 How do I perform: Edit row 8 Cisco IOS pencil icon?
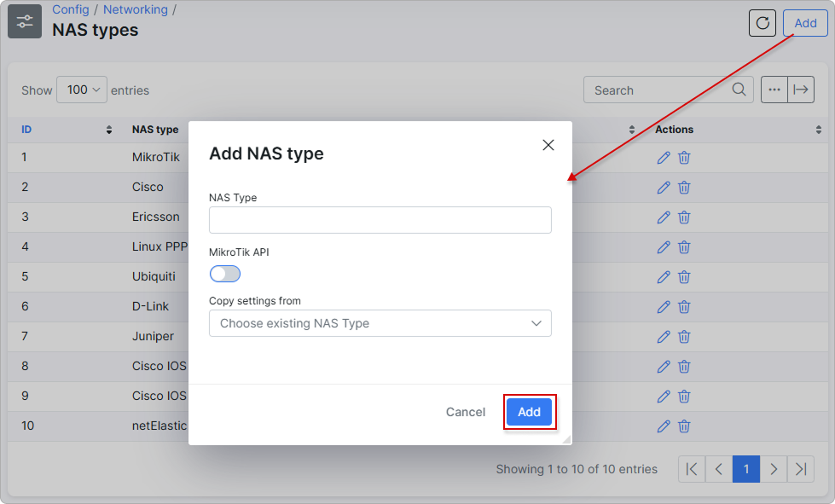click(663, 366)
